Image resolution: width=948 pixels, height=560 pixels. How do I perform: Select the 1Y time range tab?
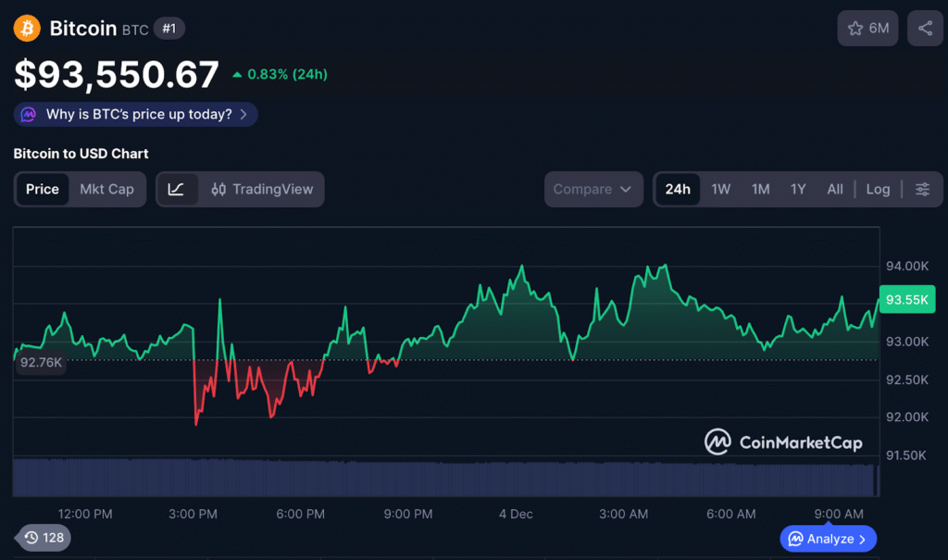click(798, 189)
